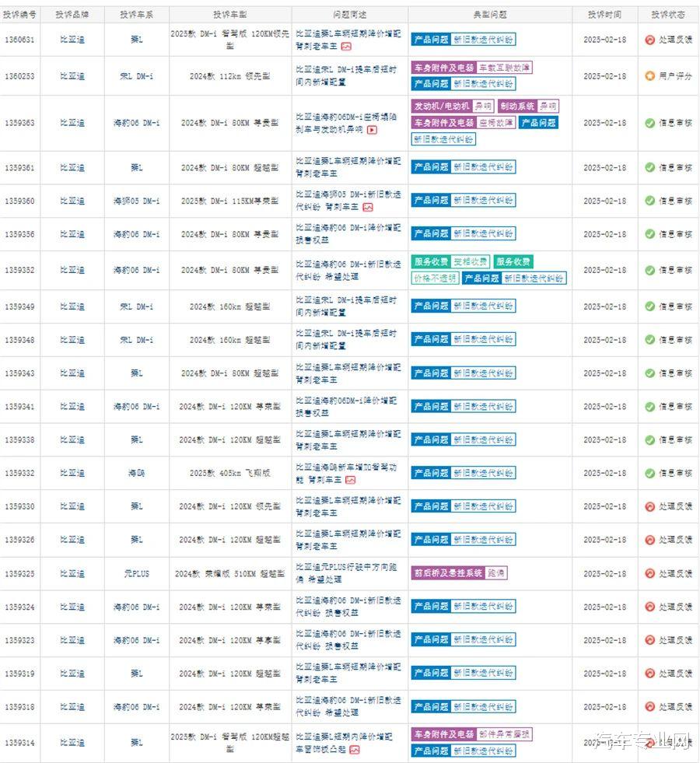
Task: Click green review icon in row 1359352
Action: point(649,270)
